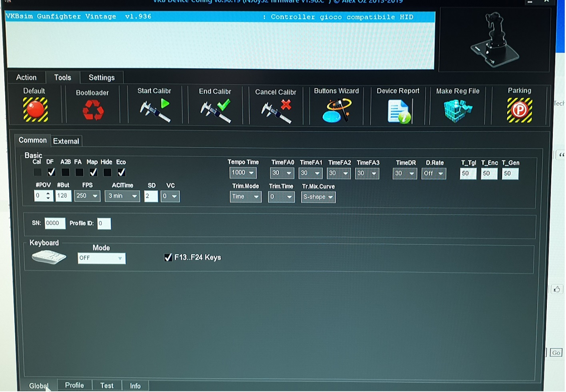
Task: Open the Device Report document icon
Action: pos(399,111)
